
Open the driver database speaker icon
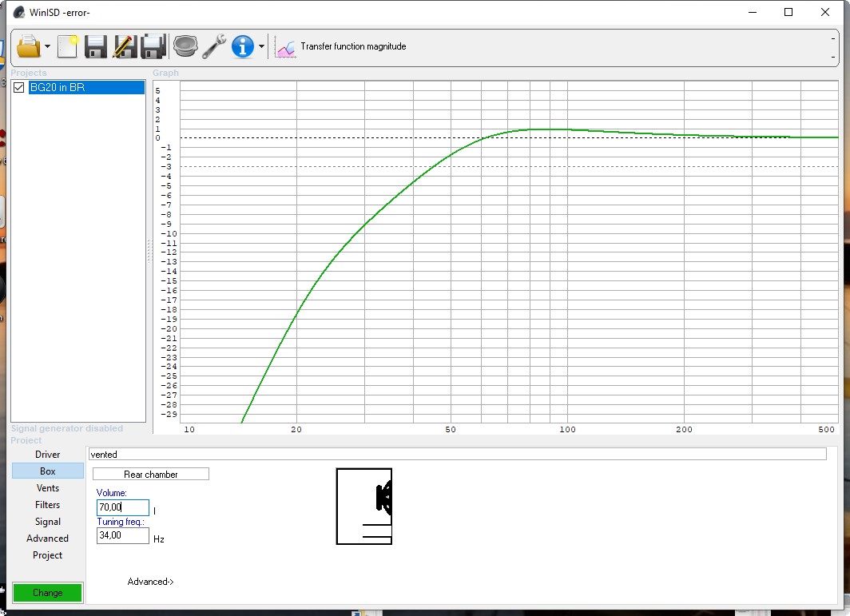(x=185, y=46)
